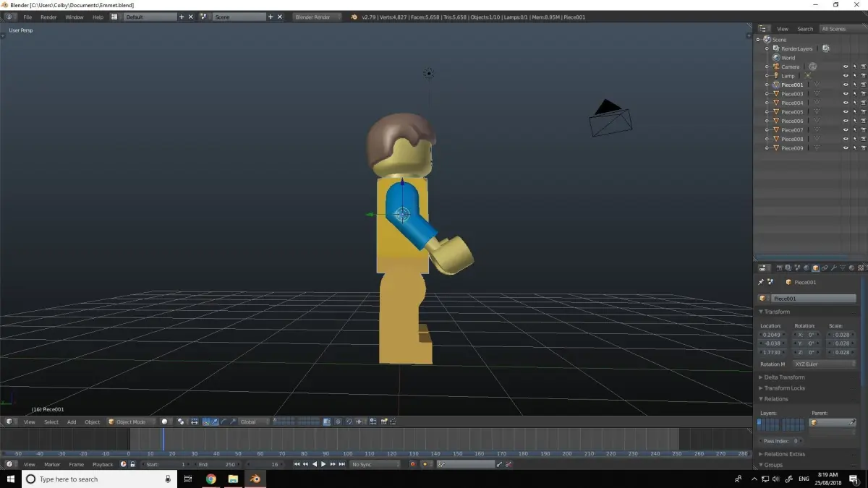Open Google Chrome from the taskbar
The height and width of the screenshot is (488, 868).
210,479
